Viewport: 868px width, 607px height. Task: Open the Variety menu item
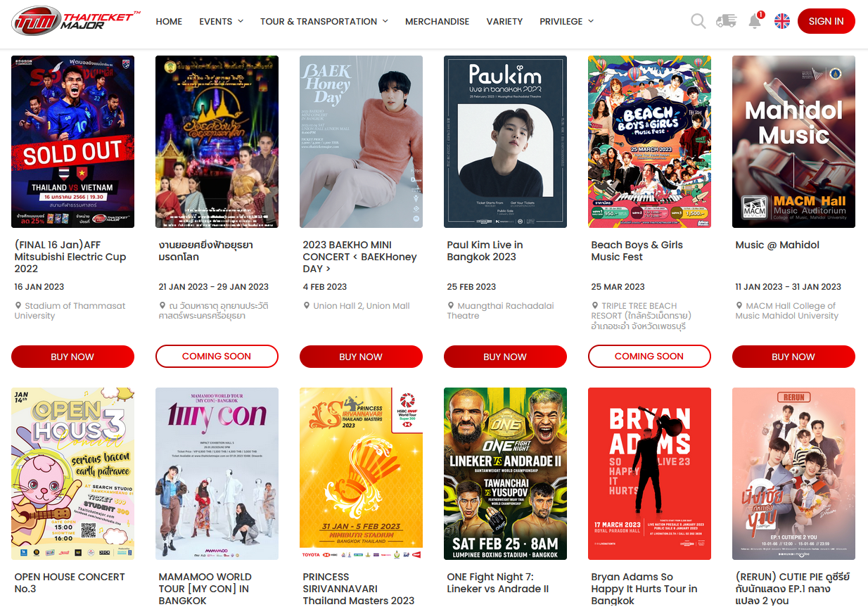click(x=504, y=21)
